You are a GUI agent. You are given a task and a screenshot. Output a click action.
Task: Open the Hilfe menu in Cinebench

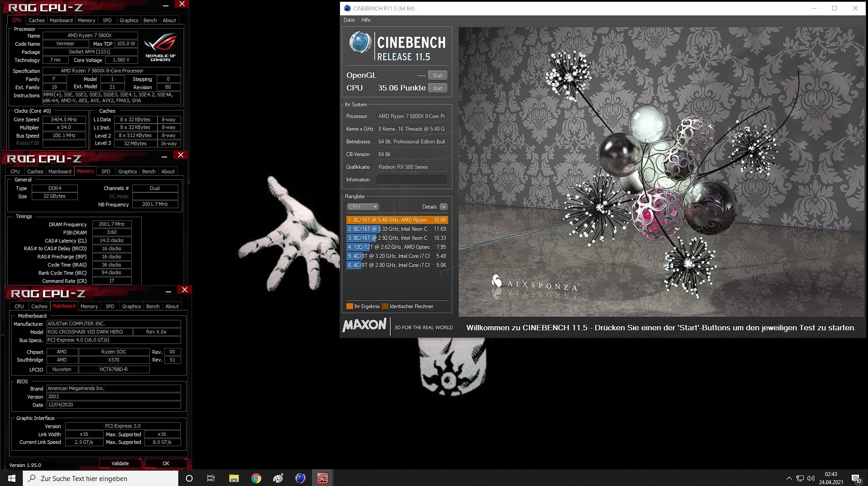click(x=366, y=20)
